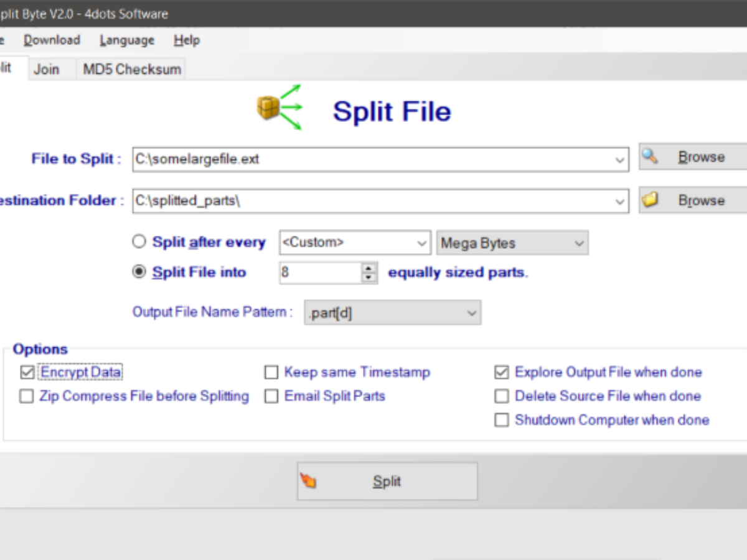Click the "equally sized parts." label
This screenshot has height=560, width=747.
click(458, 273)
